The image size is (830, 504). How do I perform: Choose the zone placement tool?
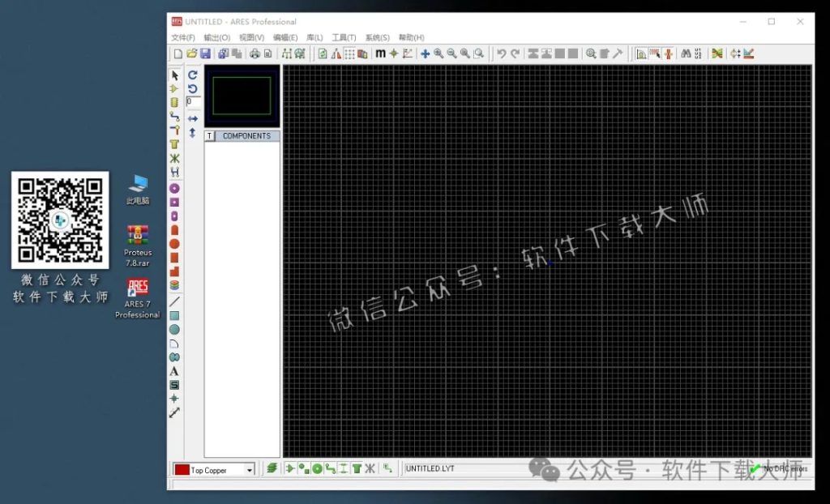coord(174,144)
